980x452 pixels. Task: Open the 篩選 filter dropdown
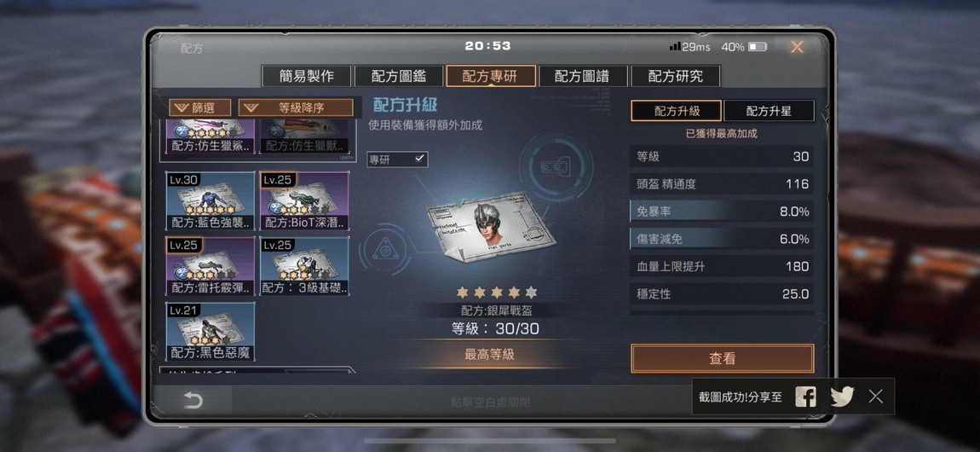(x=199, y=107)
